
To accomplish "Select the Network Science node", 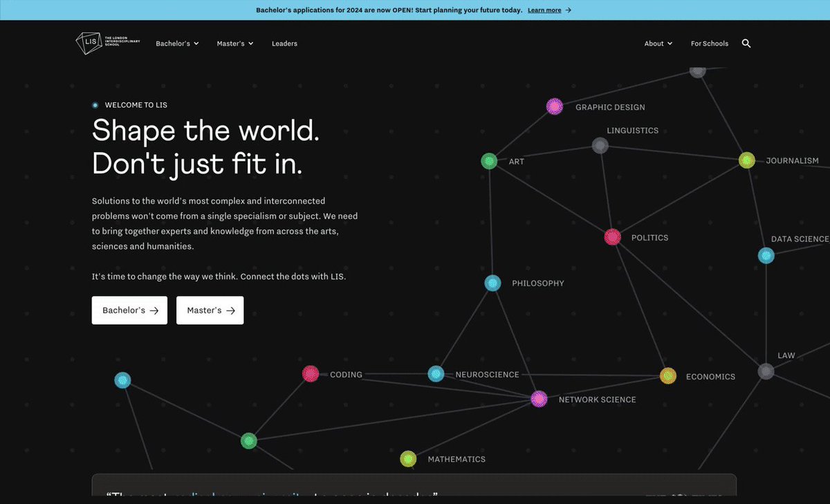I will tap(539, 399).
